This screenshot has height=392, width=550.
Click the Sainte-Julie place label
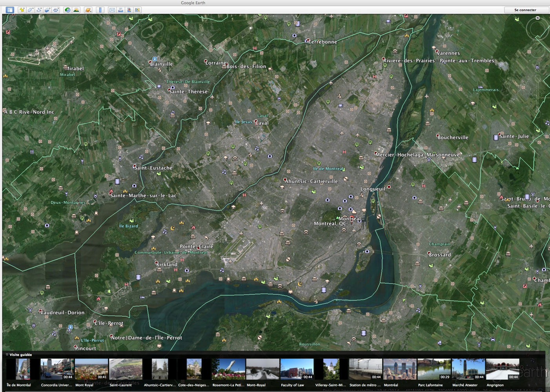tap(514, 136)
